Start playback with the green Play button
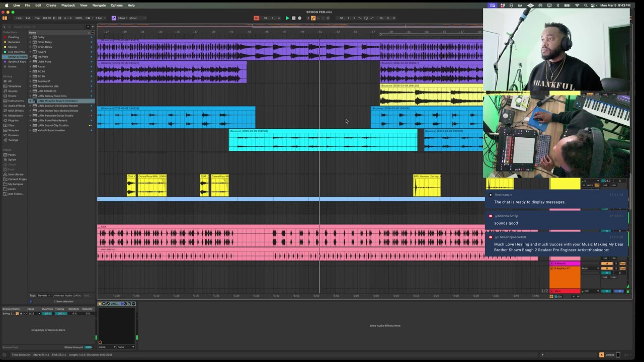Screen dimensions: 644x362 click(x=287, y=18)
